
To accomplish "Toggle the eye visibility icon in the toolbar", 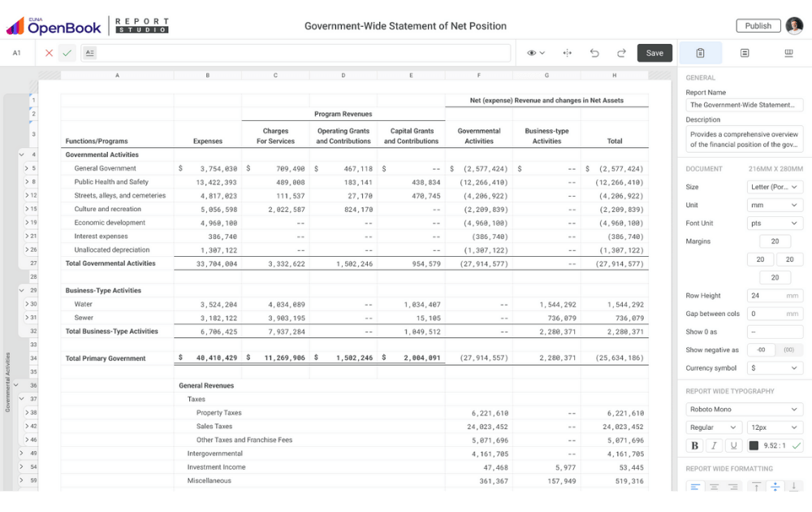I will pos(531,53).
